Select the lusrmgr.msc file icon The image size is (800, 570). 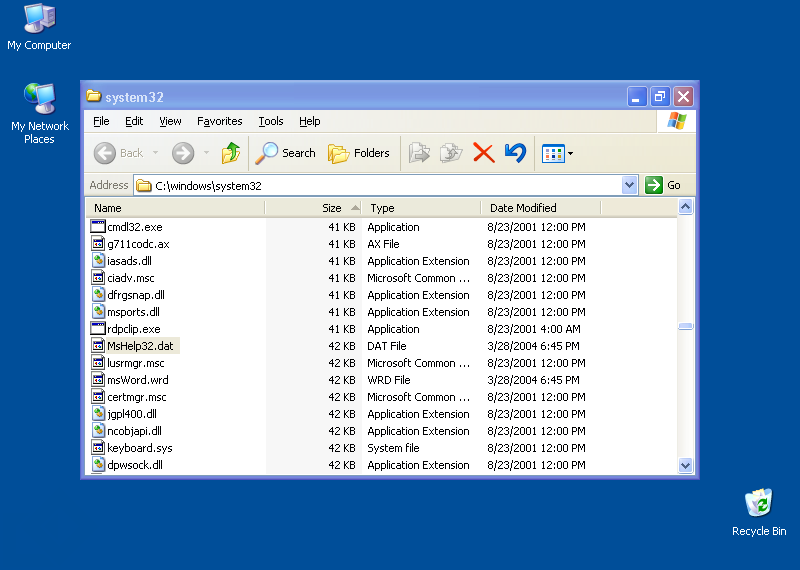(x=97, y=363)
